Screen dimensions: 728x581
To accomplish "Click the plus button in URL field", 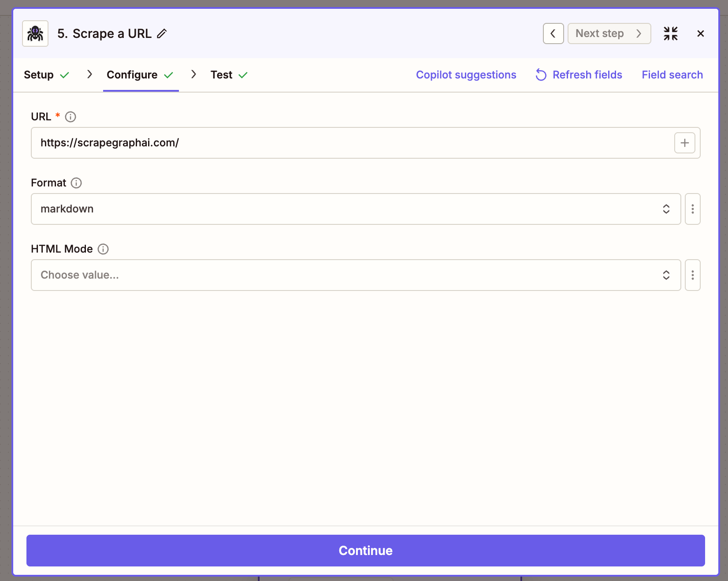I will 685,143.
